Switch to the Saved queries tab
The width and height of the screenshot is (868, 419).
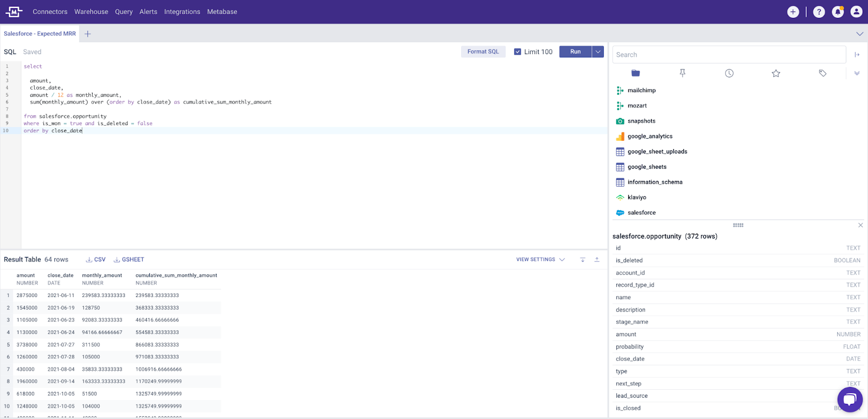[32, 52]
